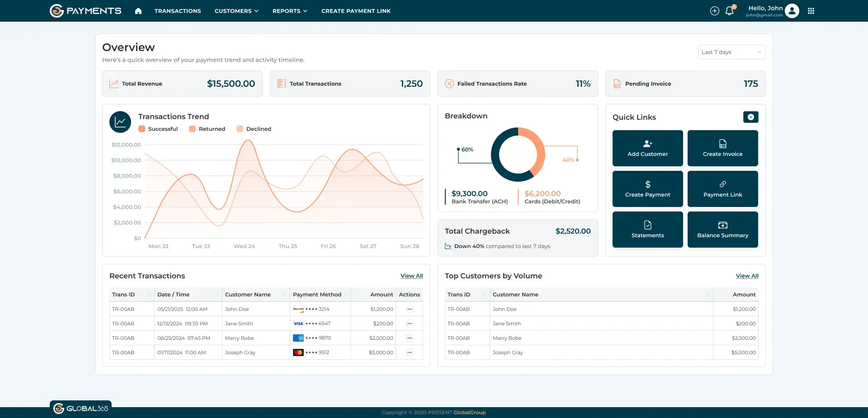Expand the Reports menu
868x418 pixels.
pos(290,11)
